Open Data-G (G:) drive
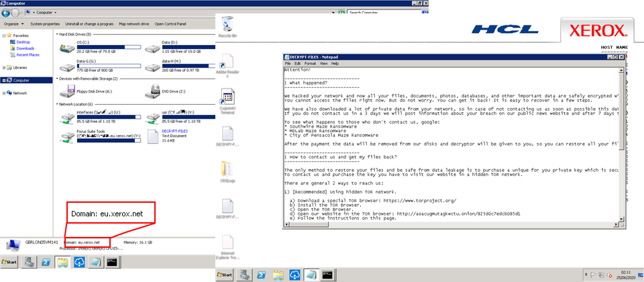Image resolution: width=644 pixels, height=282 pixels. [100, 67]
